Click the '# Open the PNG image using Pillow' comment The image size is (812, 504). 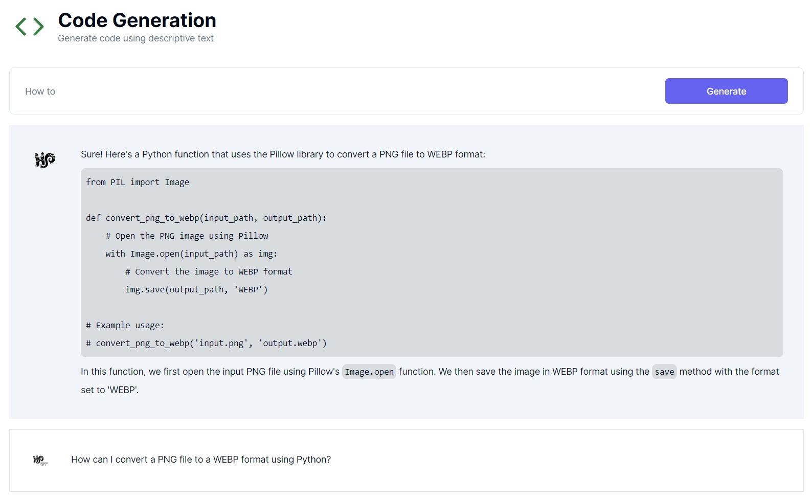(x=187, y=236)
